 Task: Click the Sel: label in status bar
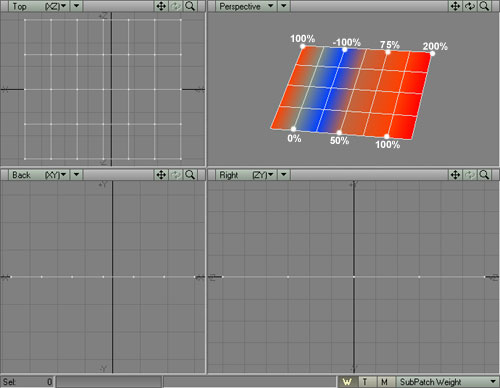coord(9,382)
